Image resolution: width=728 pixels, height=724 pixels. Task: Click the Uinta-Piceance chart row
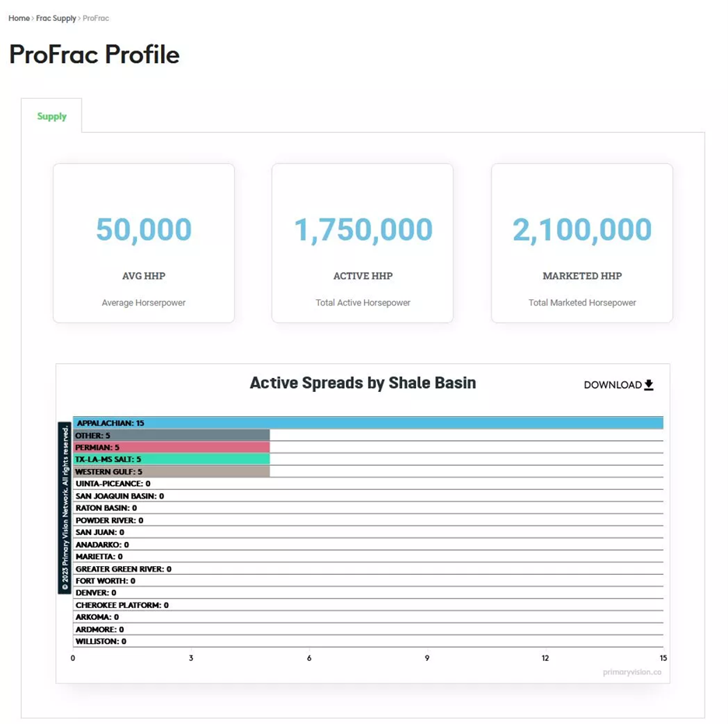point(368,484)
